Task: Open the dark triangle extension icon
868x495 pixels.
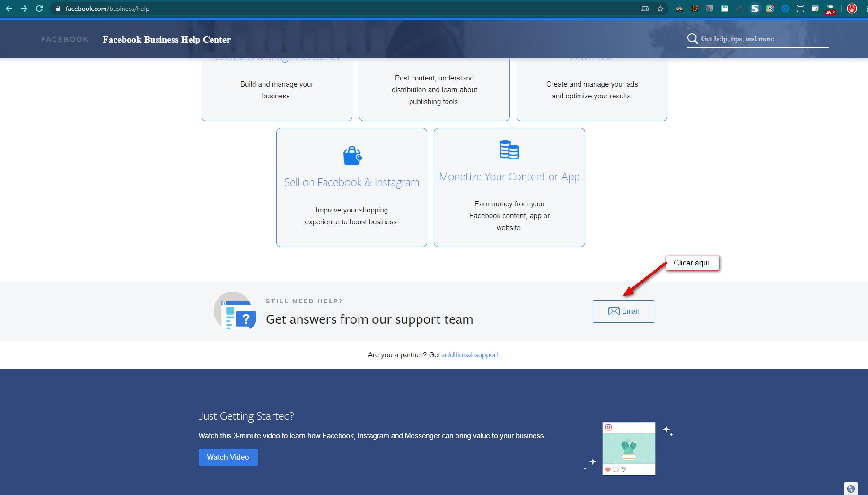Action: (x=740, y=9)
